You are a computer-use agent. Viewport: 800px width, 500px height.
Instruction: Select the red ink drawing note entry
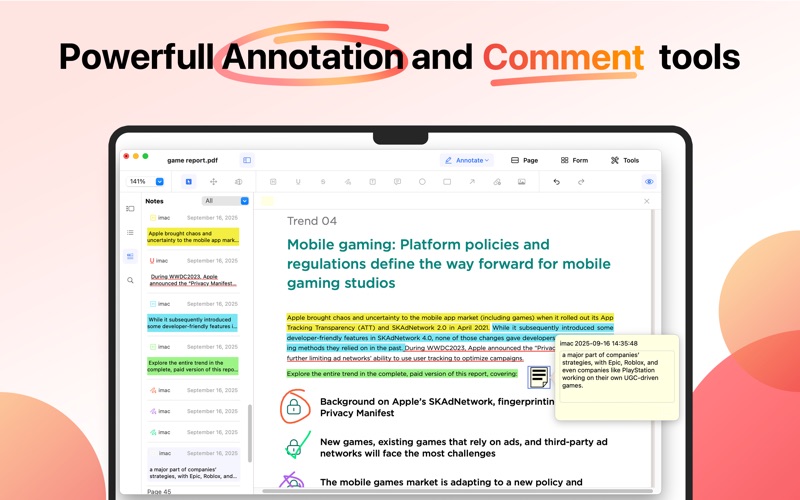(193, 390)
